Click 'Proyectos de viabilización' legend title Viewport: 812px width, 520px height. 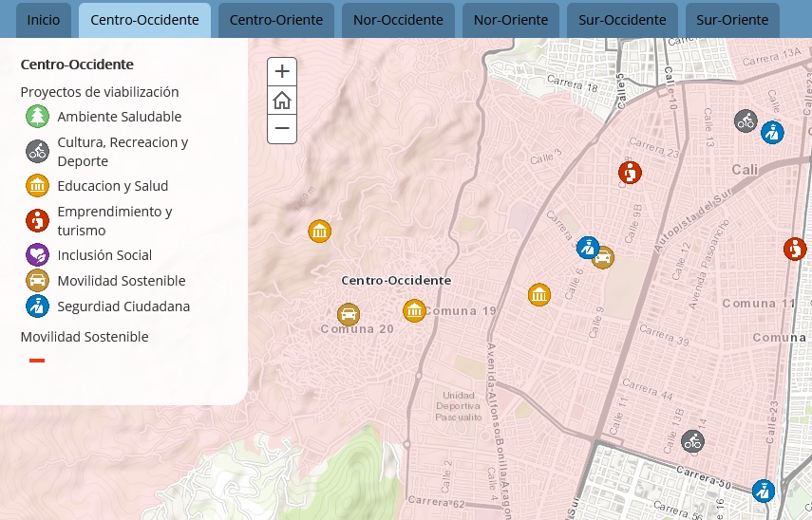pyautogui.click(x=100, y=92)
